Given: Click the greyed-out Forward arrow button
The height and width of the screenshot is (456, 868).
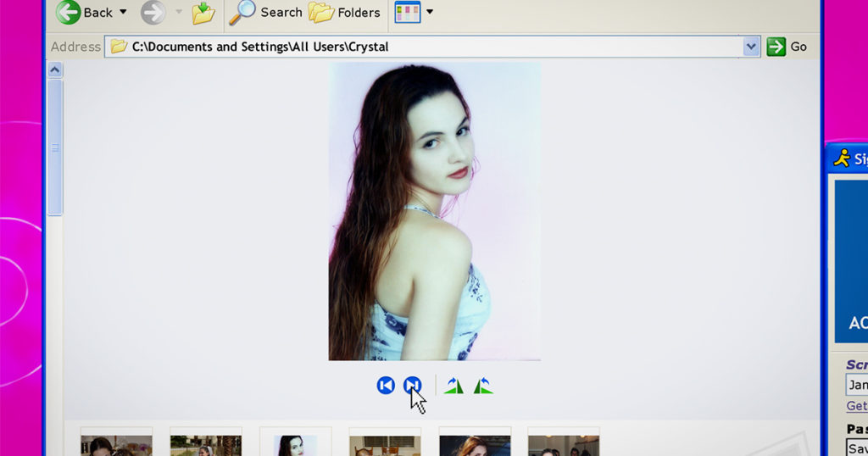Looking at the screenshot, I should (153, 12).
